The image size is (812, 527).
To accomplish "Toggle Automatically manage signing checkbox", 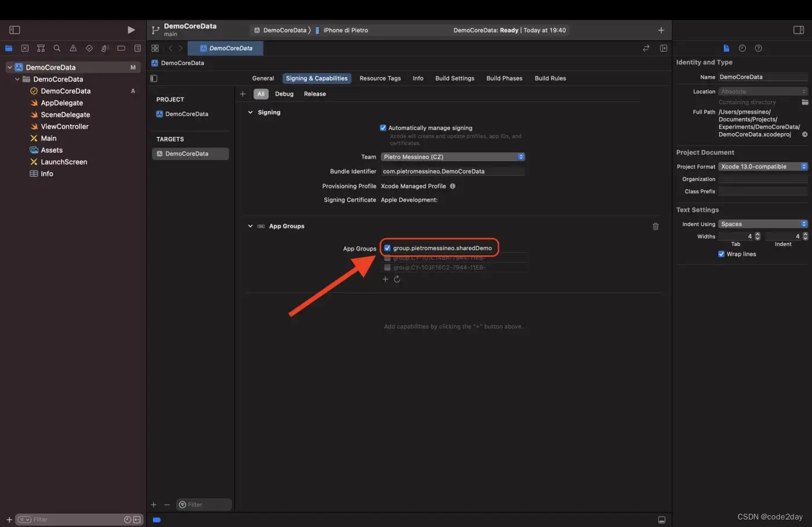I will click(383, 128).
